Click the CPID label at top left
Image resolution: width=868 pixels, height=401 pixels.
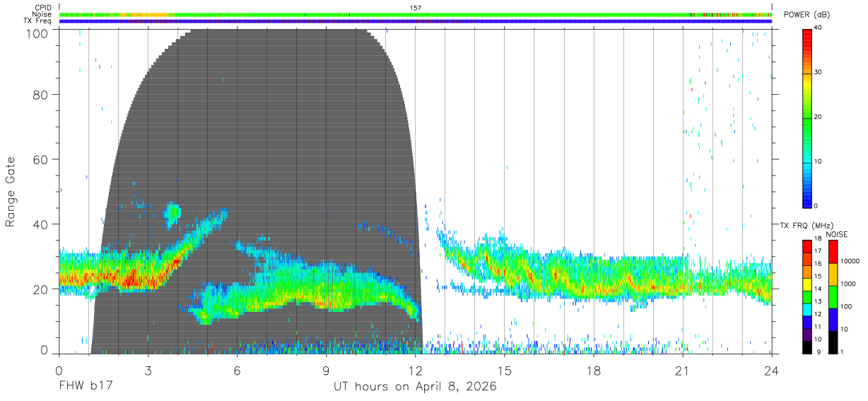(x=43, y=8)
